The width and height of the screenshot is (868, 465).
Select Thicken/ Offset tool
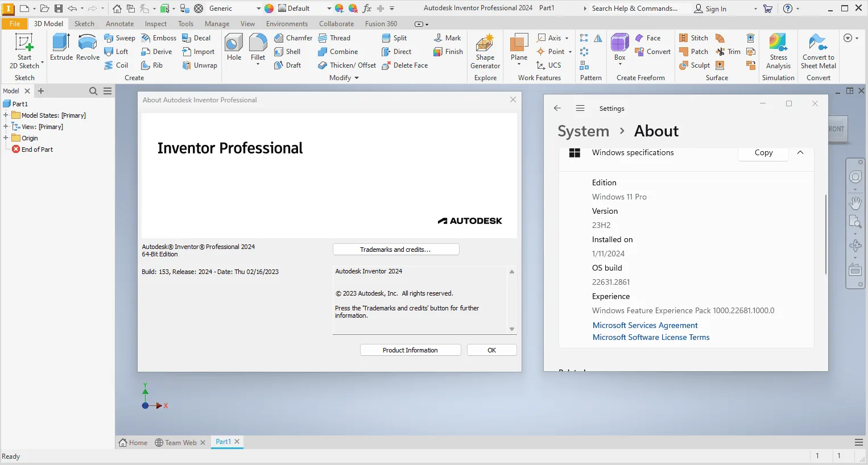(x=347, y=65)
